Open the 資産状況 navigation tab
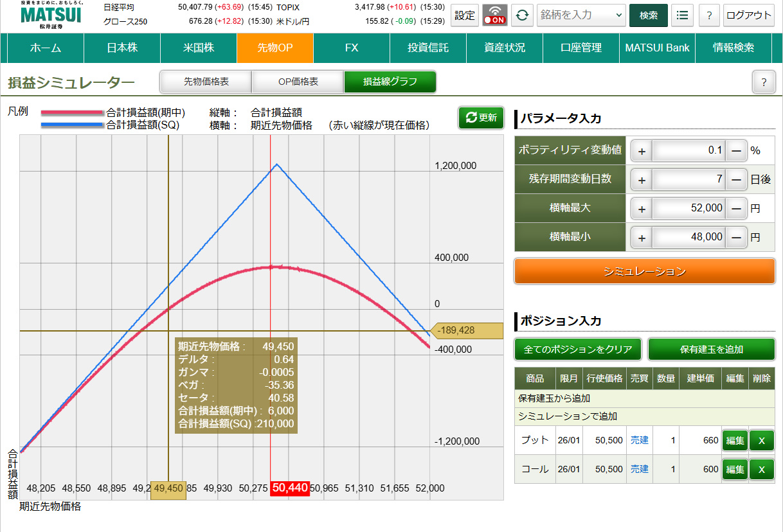The width and height of the screenshot is (783, 532). (505, 48)
